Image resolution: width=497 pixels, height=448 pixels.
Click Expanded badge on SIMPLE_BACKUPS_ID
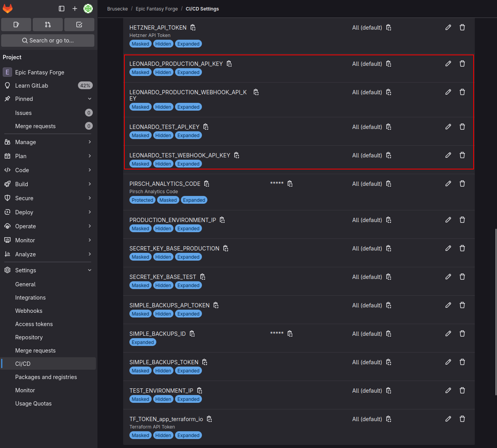click(143, 342)
